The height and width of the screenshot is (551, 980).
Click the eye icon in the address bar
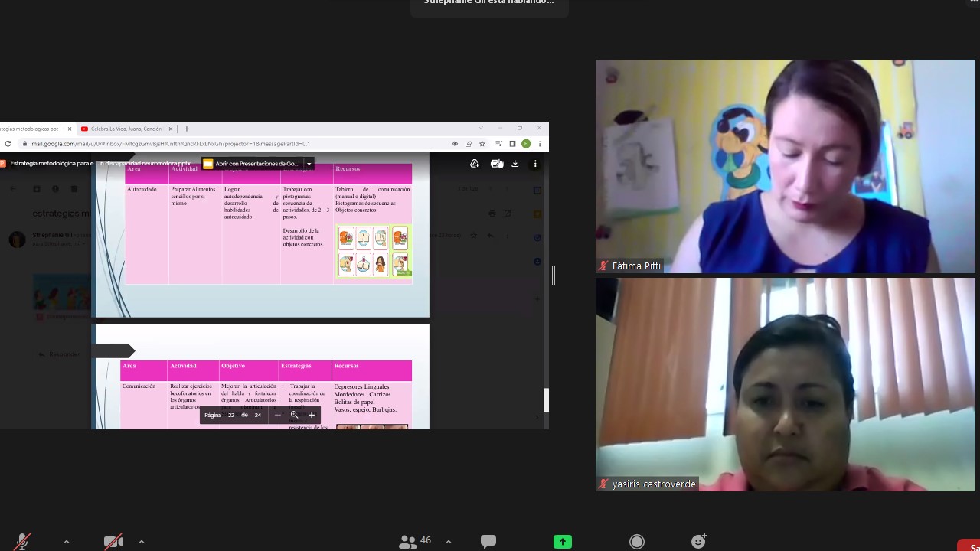(x=455, y=144)
